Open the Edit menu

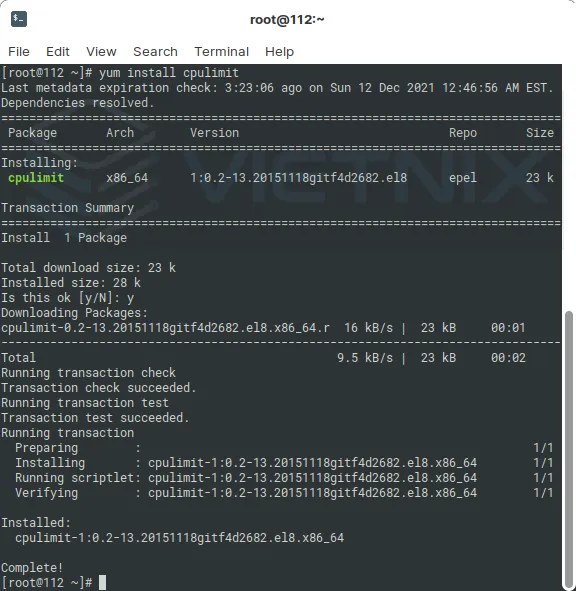pos(58,52)
